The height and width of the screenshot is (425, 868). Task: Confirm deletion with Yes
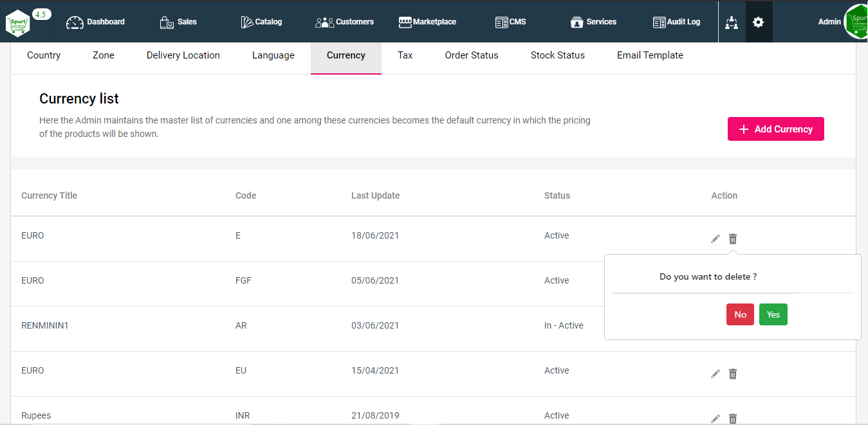point(773,314)
